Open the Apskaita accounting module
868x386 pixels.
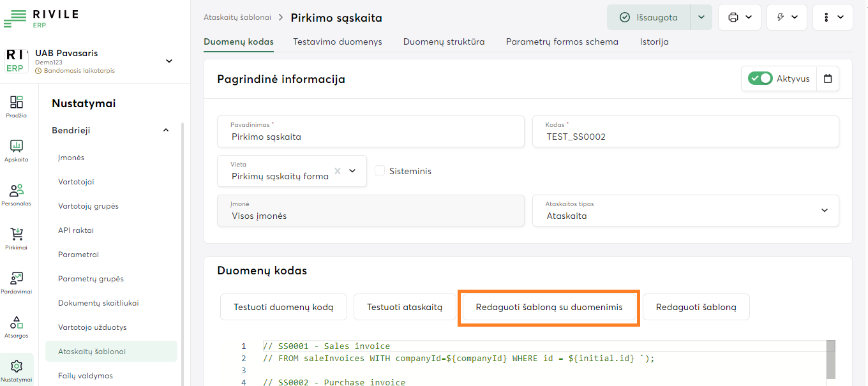[17, 150]
